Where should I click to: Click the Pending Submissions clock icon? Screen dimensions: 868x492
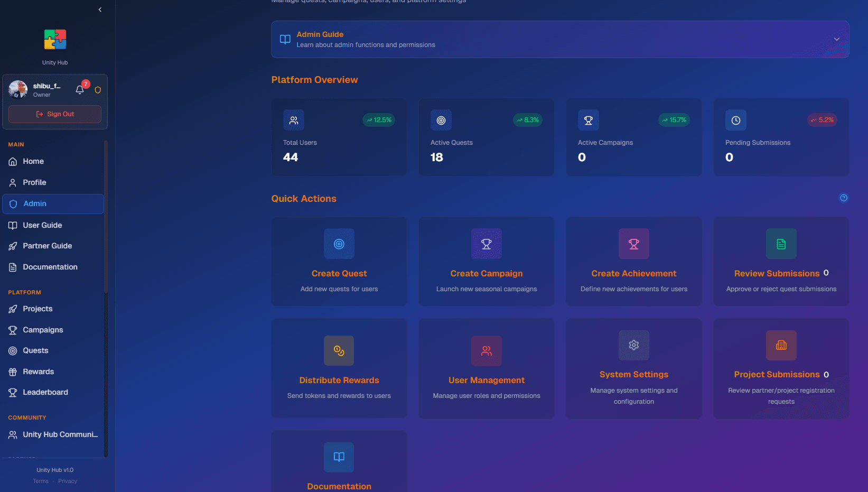point(736,120)
